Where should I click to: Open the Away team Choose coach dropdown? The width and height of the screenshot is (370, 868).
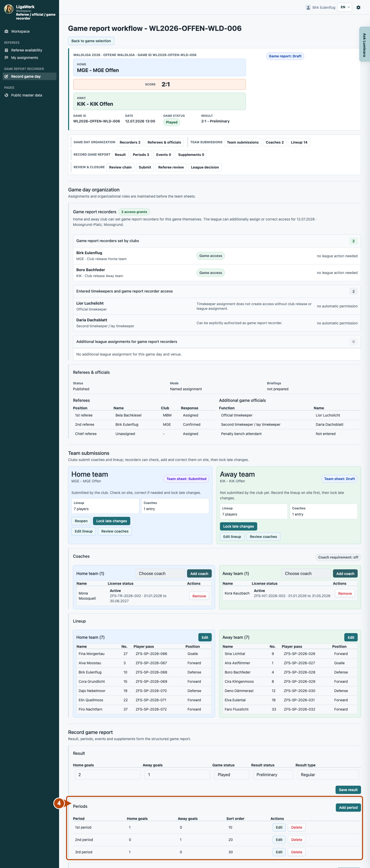click(306, 573)
